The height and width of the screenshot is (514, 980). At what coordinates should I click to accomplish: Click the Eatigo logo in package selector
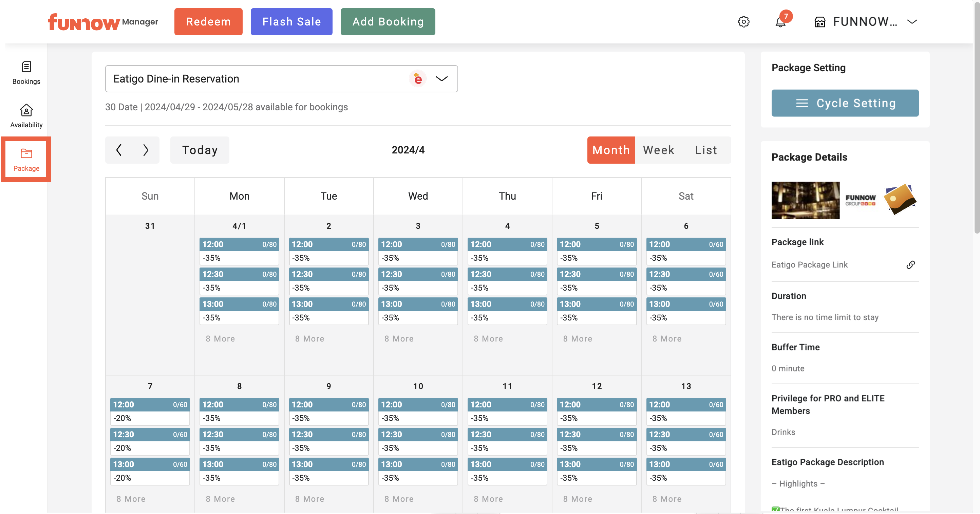point(417,79)
